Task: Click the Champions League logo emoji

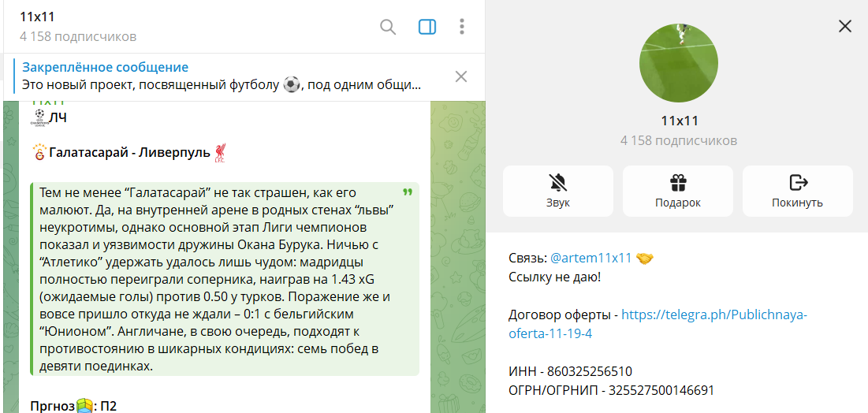Action: click(x=39, y=118)
